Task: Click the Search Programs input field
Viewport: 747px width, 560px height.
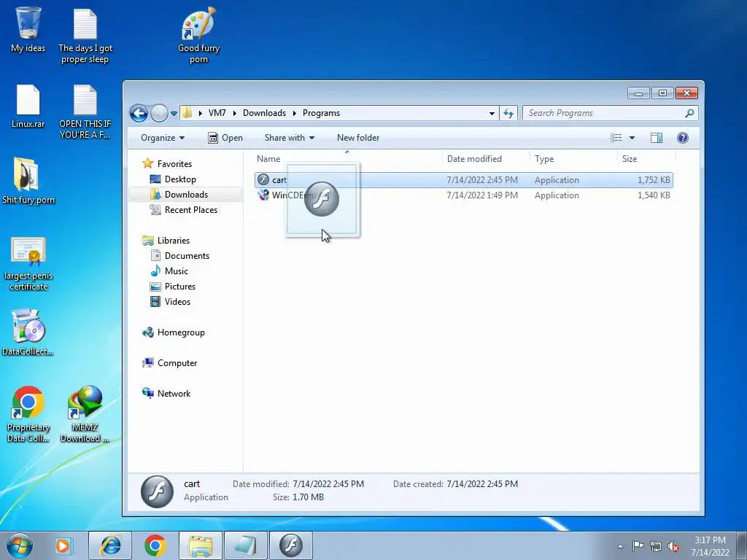Action: click(603, 113)
